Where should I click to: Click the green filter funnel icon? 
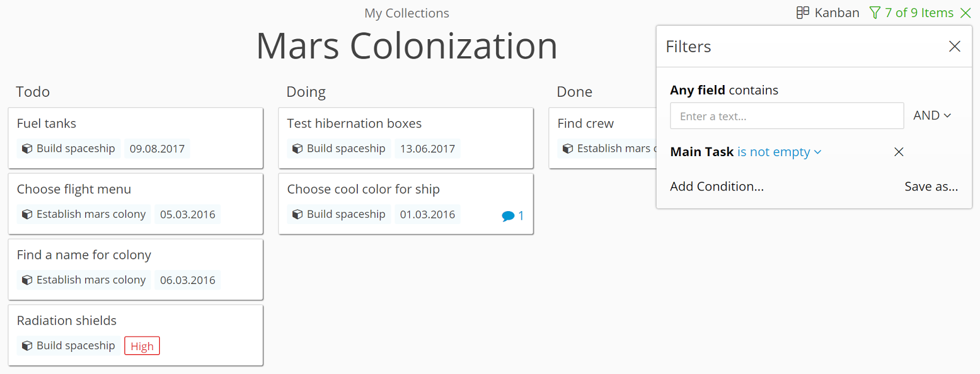pyautogui.click(x=875, y=13)
